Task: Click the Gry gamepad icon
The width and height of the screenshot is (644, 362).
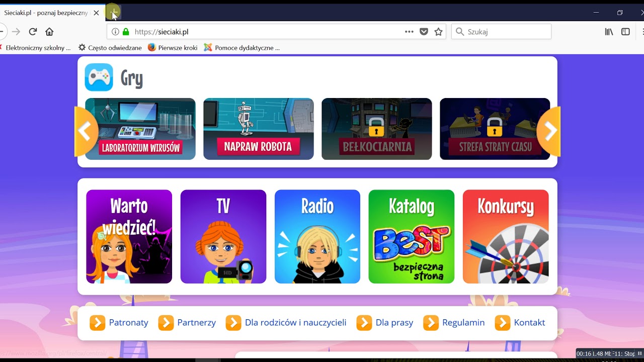Action: 99,77
